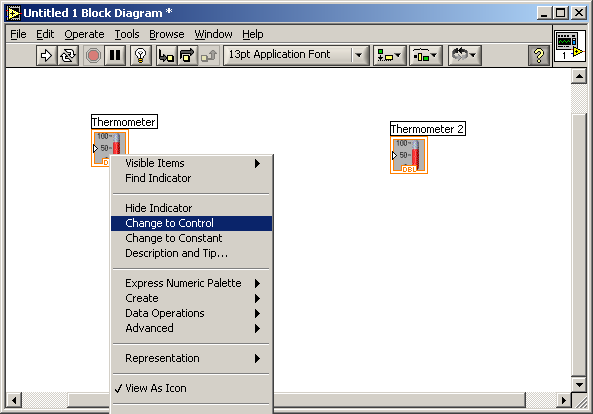Open the Align Objects dropdown

[390, 56]
